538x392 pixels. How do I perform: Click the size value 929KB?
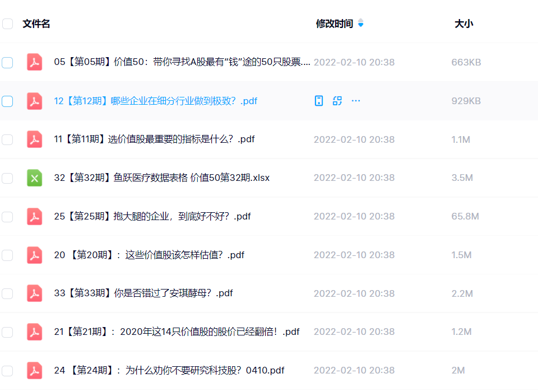tap(466, 101)
